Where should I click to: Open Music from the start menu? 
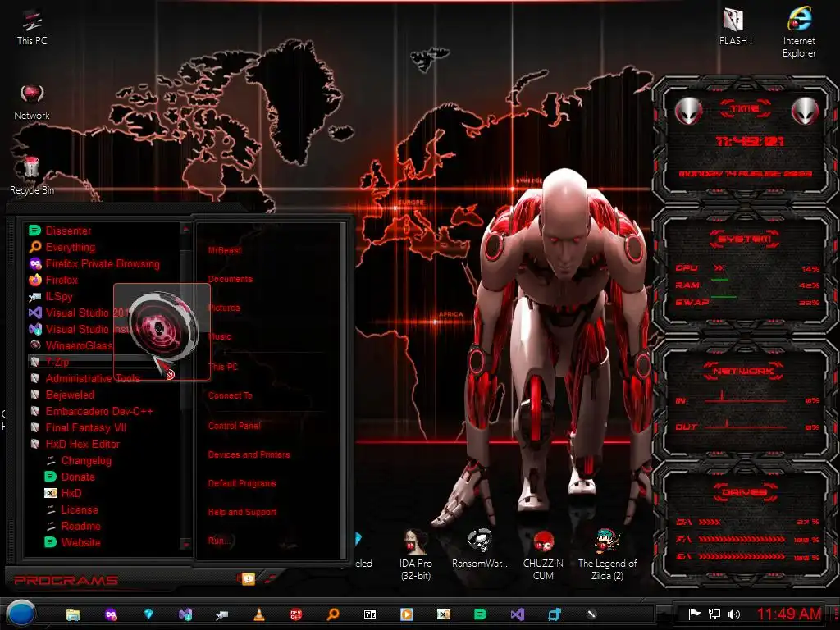click(x=220, y=336)
